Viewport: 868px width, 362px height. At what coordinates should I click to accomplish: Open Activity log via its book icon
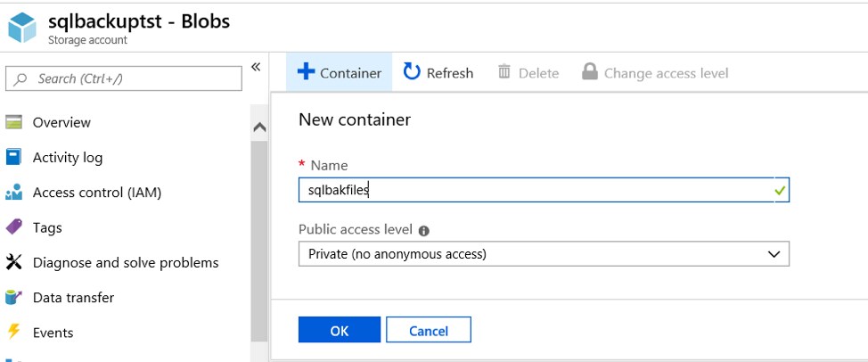coord(13,157)
